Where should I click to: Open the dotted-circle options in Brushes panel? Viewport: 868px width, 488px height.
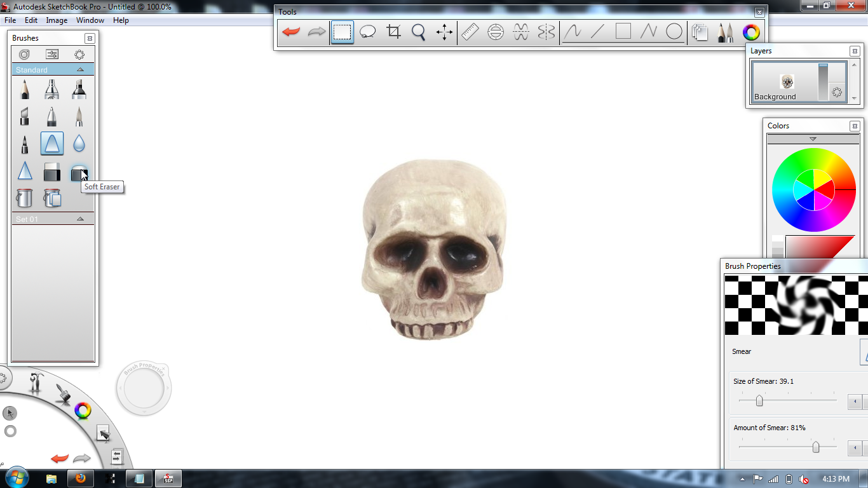click(79, 55)
